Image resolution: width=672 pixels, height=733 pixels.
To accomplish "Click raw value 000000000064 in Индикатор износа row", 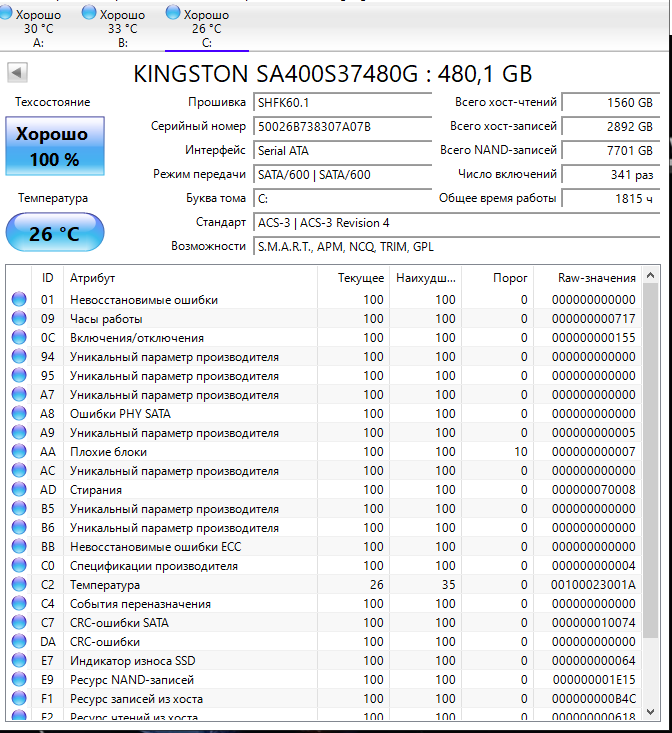I will tap(593, 661).
